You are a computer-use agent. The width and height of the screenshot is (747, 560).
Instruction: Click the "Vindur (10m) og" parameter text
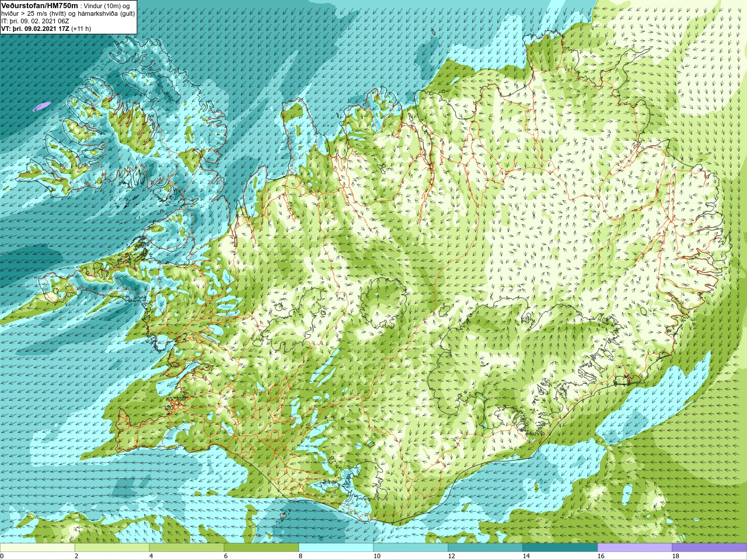click(107, 5)
